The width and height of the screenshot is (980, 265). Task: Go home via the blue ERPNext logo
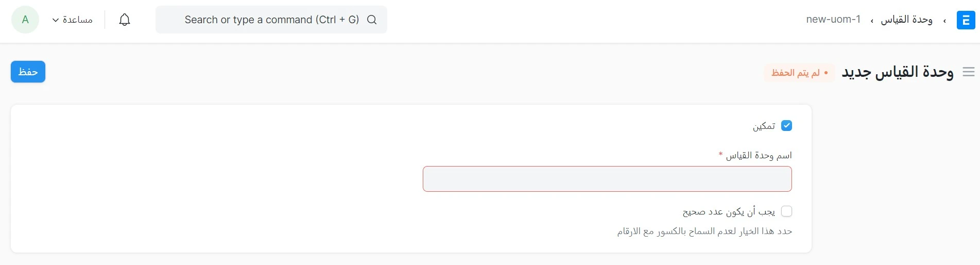tap(966, 20)
